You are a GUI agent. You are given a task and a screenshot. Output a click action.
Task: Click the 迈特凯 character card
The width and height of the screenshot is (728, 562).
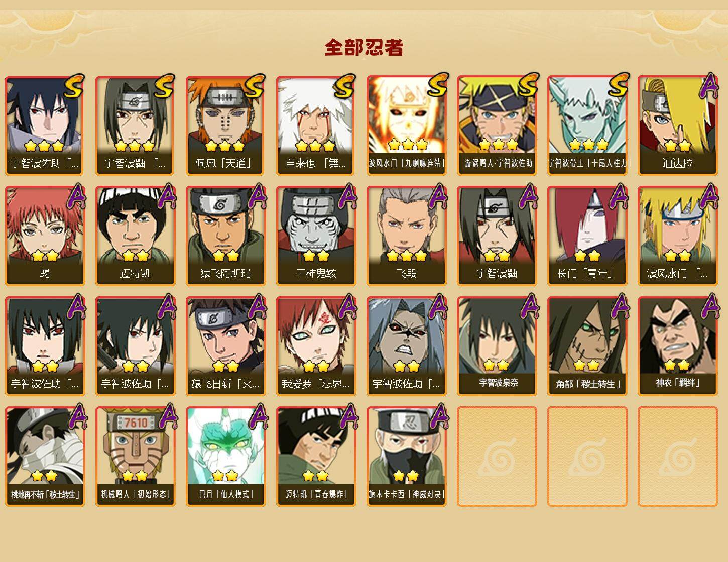pyautogui.click(x=135, y=236)
